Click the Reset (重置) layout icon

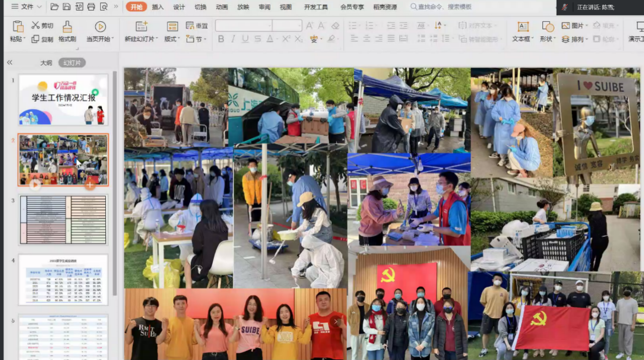190,26
